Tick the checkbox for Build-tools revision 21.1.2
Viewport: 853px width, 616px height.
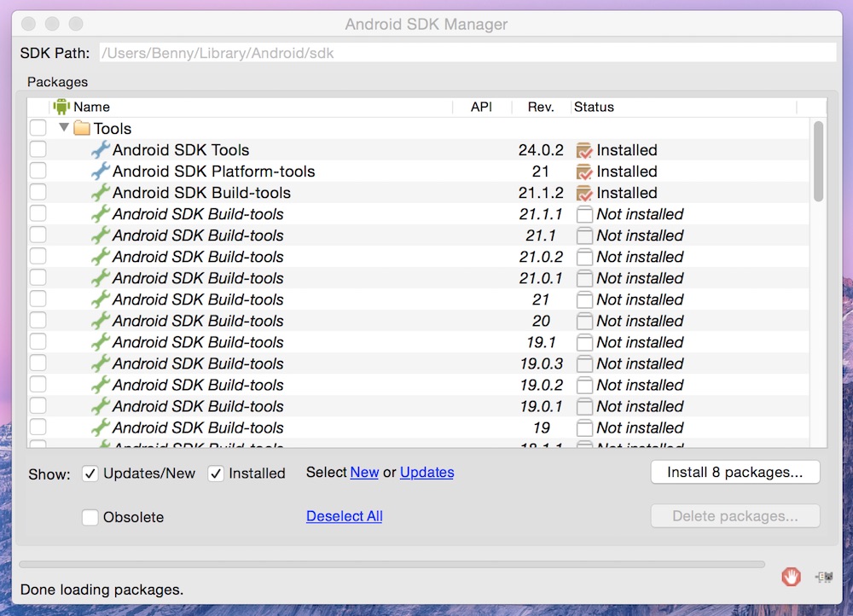(x=38, y=192)
